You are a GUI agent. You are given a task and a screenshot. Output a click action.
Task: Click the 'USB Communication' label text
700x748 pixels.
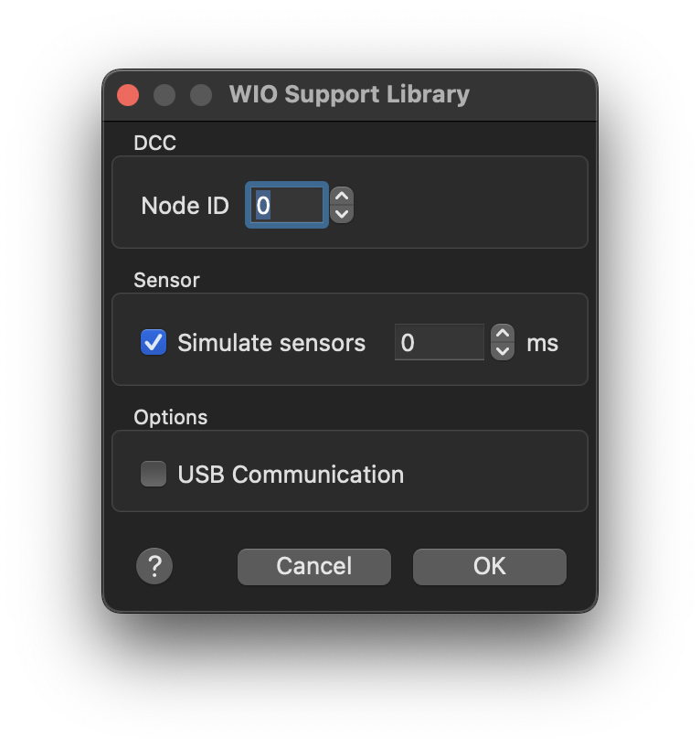pyautogui.click(x=291, y=475)
